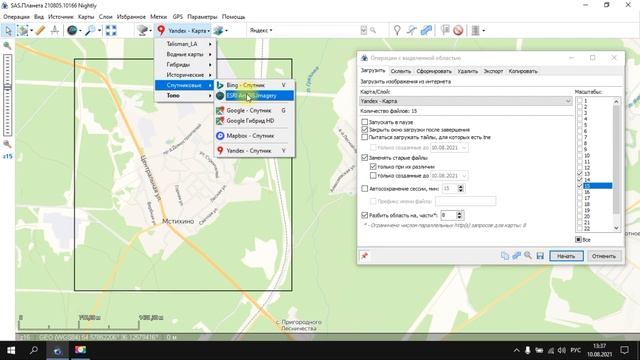Add a new path line mark
Screen dimensions: 640x360
pos(411,30)
